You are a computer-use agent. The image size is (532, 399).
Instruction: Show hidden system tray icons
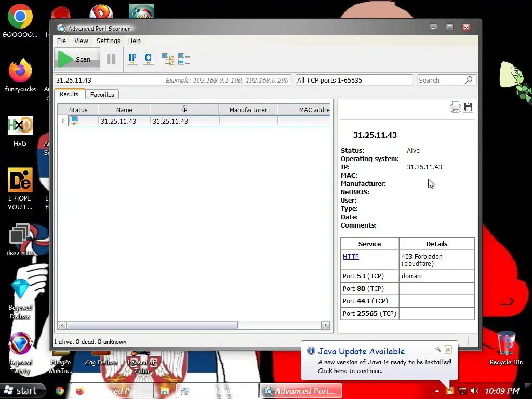tap(437, 391)
